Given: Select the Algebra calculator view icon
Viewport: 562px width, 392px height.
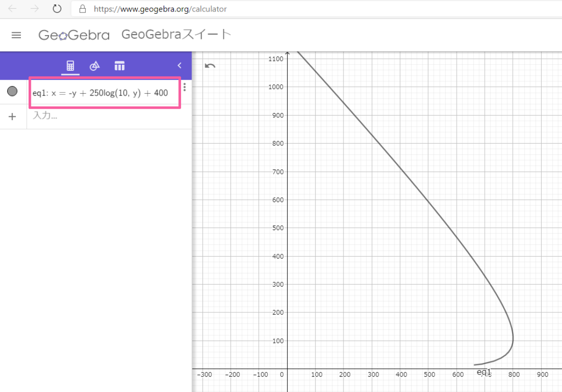Looking at the screenshot, I should click(70, 66).
